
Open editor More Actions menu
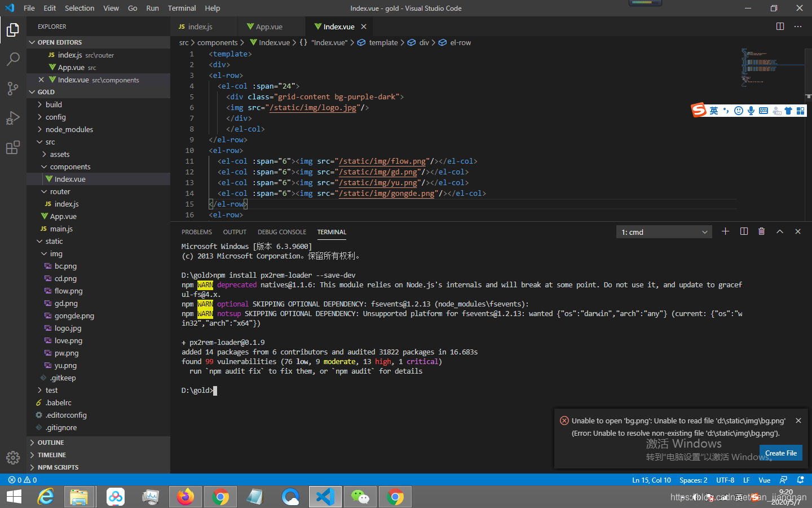798,27
